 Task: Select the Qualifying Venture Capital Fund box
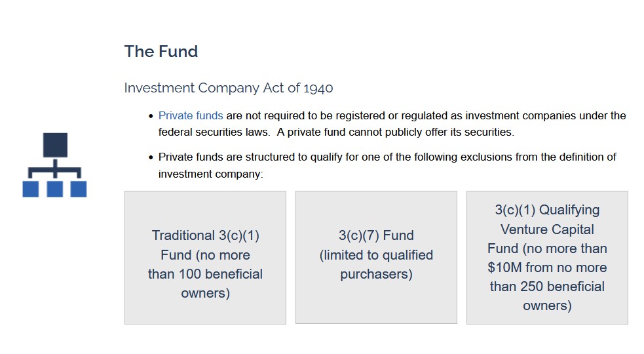point(547,258)
